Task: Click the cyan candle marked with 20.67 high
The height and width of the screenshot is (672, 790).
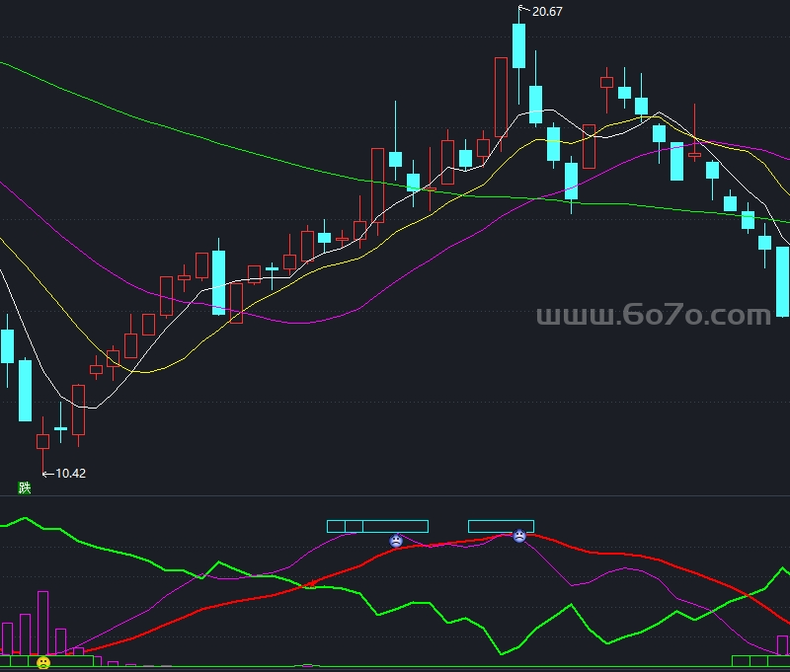Action: click(x=519, y=45)
